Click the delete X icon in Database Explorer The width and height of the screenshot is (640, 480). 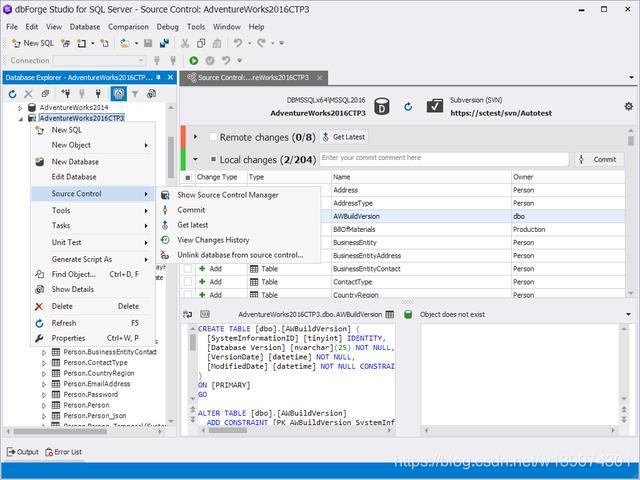pyautogui.click(x=28, y=94)
